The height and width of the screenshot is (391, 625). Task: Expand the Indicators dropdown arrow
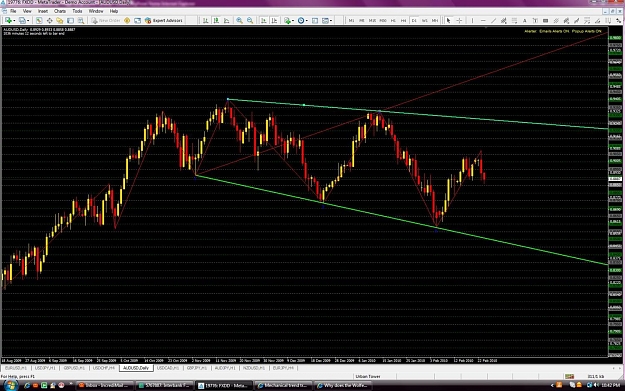point(293,20)
